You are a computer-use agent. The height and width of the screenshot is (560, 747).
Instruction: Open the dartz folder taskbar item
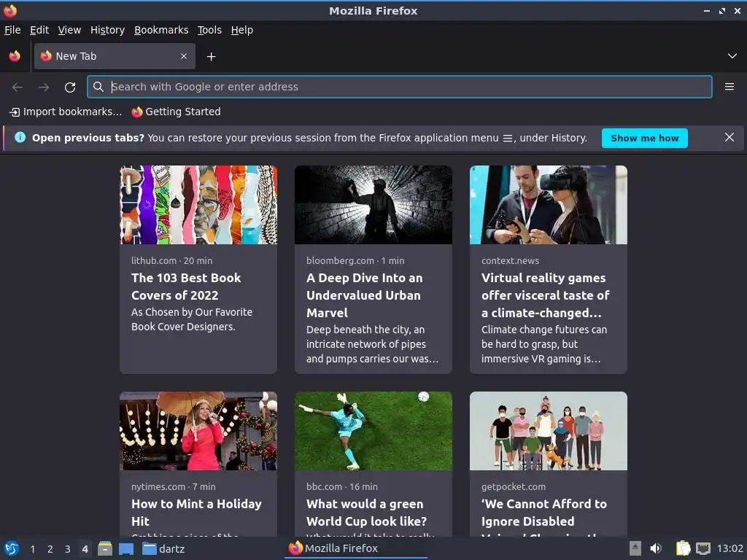(x=163, y=548)
